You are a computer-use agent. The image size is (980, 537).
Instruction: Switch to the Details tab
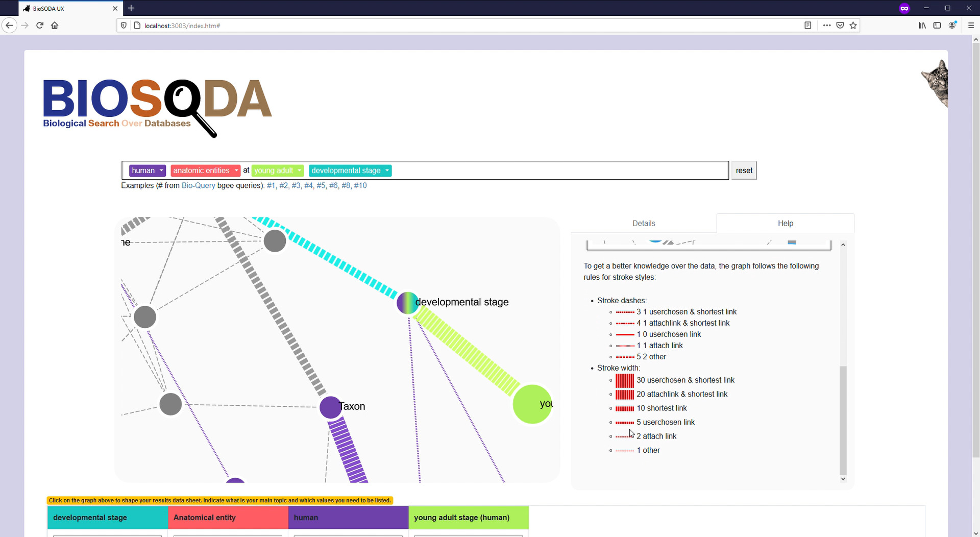(643, 224)
